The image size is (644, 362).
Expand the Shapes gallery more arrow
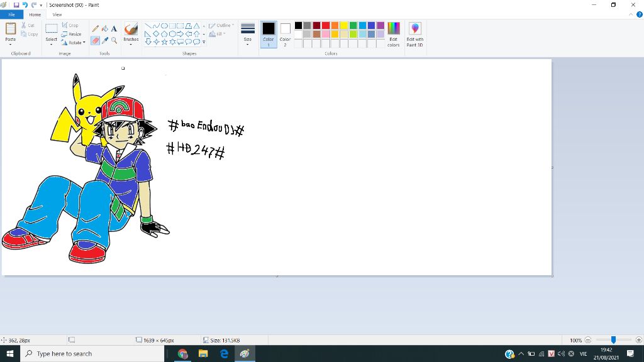tap(204, 42)
